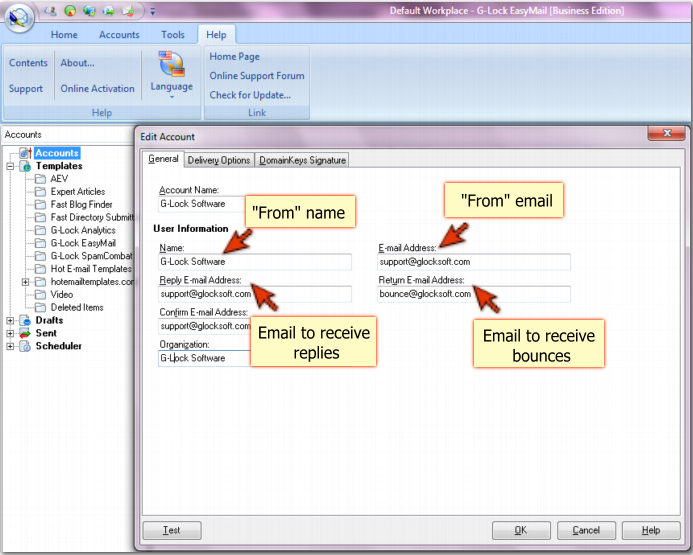Image resolution: width=693 pixels, height=555 pixels.
Task: Select Fast Blog Finder folder
Action: click(81, 205)
